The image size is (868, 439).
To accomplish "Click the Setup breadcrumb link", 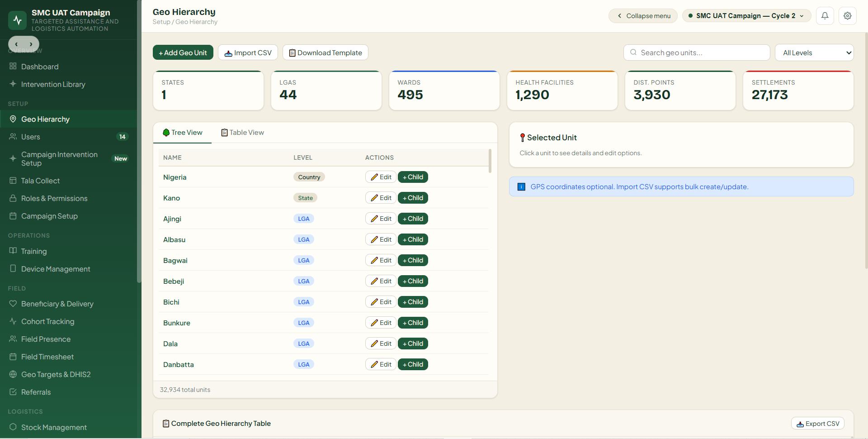I will [x=161, y=22].
